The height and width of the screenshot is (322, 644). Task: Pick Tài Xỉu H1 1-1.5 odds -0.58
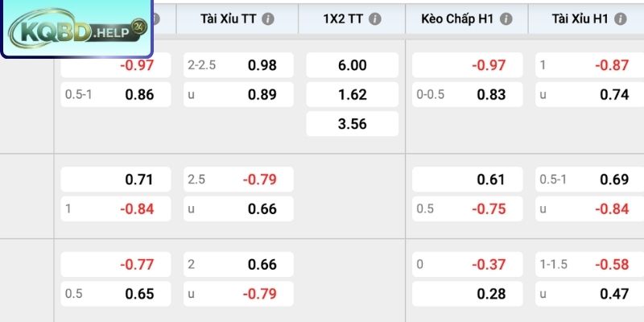pyautogui.click(x=590, y=264)
